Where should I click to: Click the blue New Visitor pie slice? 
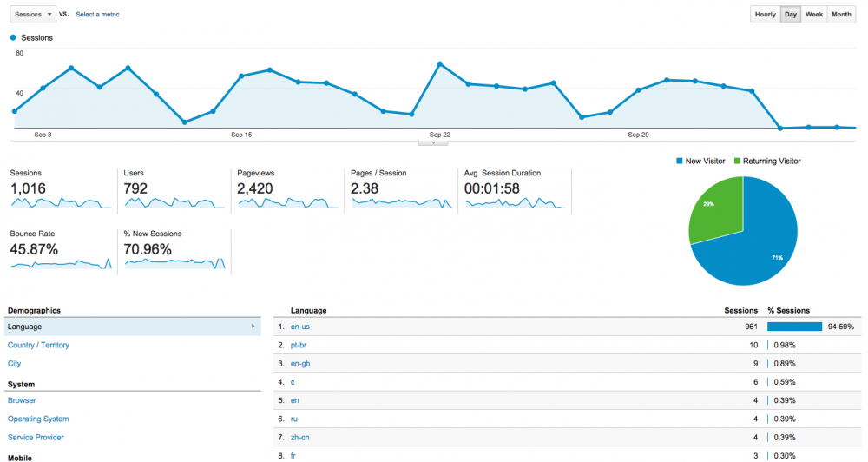[x=755, y=243]
